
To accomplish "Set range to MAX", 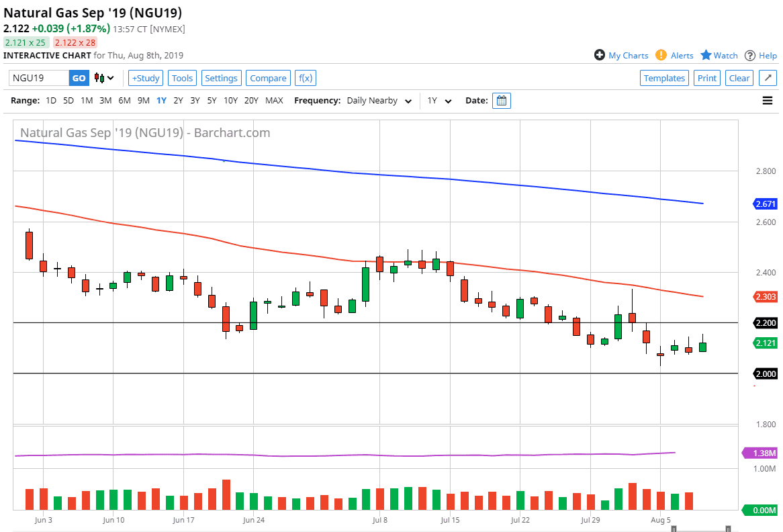I will 274,101.
